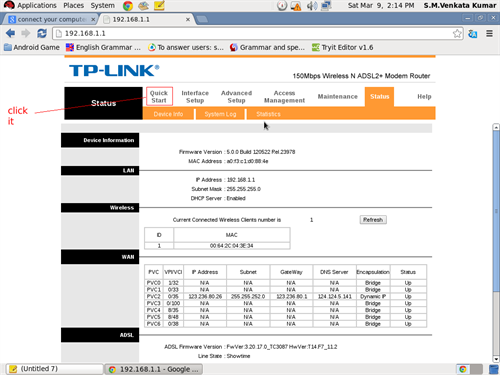Click Subnet Mask value 255.255.255.0
Screen dimensions: 500x375
244,189
